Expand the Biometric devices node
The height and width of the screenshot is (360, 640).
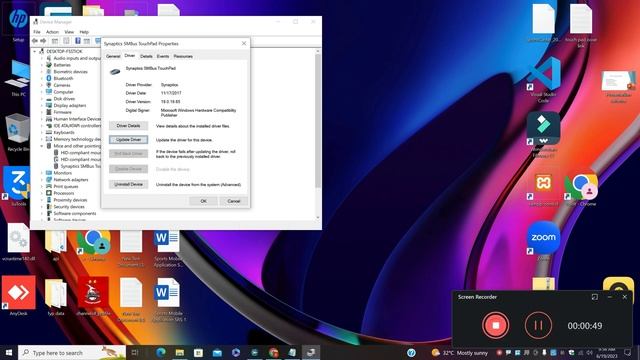pos(42,72)
